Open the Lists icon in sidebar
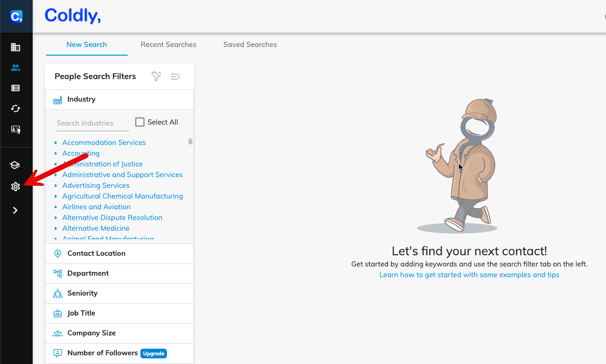 coord(15,88)
